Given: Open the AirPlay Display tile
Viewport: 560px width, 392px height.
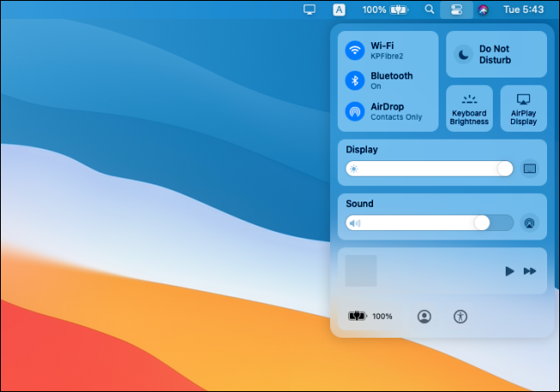Looking at the screenshot, I should (x=523, y=109).
